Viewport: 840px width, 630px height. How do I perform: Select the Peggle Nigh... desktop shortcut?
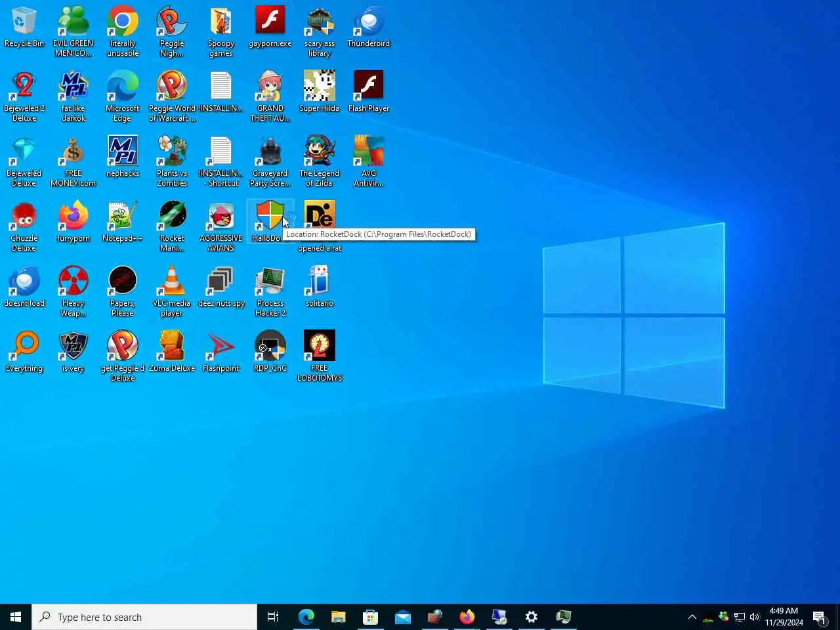[172, 31]
